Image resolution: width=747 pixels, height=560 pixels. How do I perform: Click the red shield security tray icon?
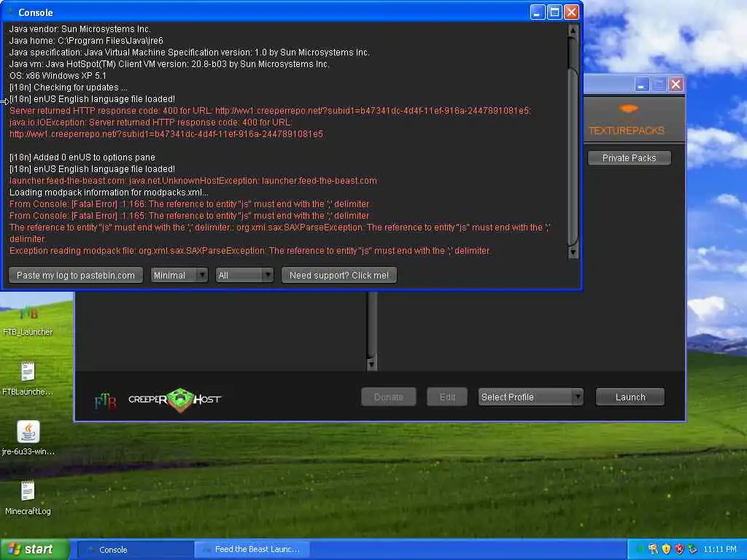coord(679,549)
